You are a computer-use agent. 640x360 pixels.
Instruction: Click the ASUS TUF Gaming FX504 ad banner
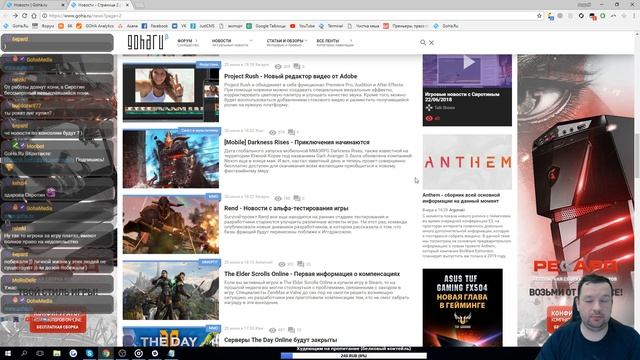coord(462,307)
